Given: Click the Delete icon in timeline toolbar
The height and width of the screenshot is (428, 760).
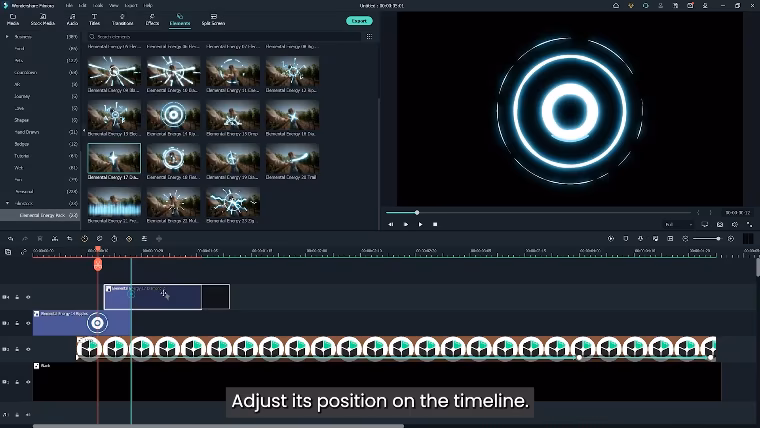Looking at the screenshot, I should coord(40,238).
